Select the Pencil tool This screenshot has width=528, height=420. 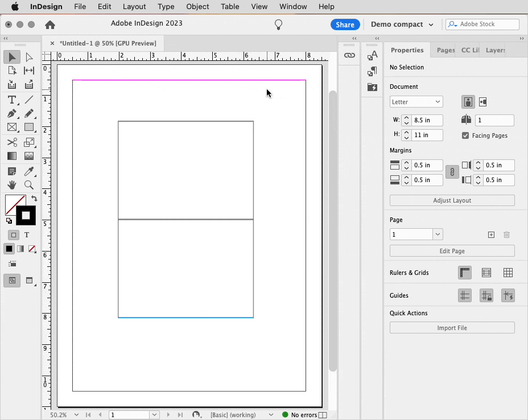coord(29,113)
